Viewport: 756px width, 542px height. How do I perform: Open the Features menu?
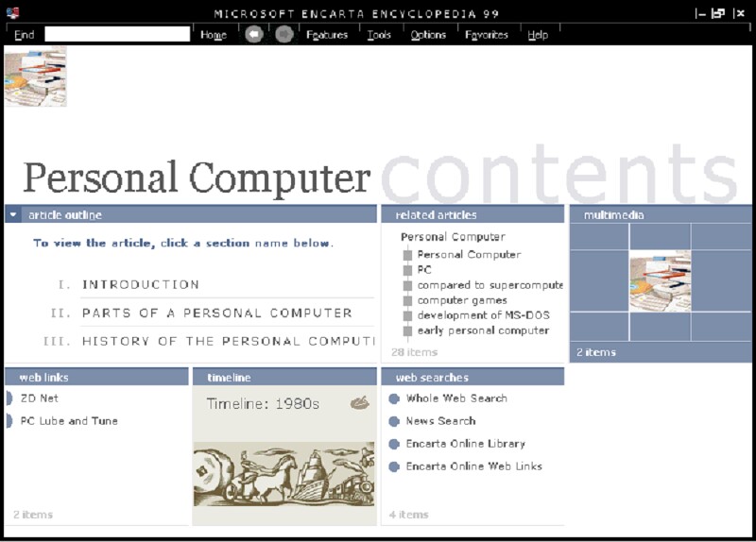327,35
